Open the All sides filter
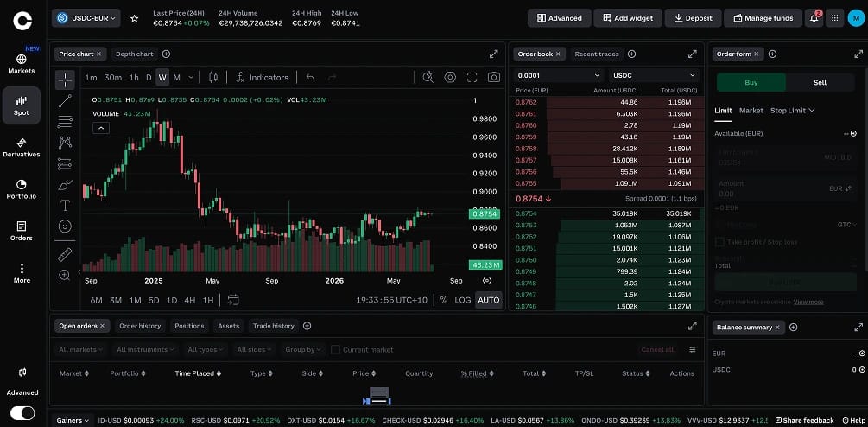 pyautogui.click(x=253, y=349)
